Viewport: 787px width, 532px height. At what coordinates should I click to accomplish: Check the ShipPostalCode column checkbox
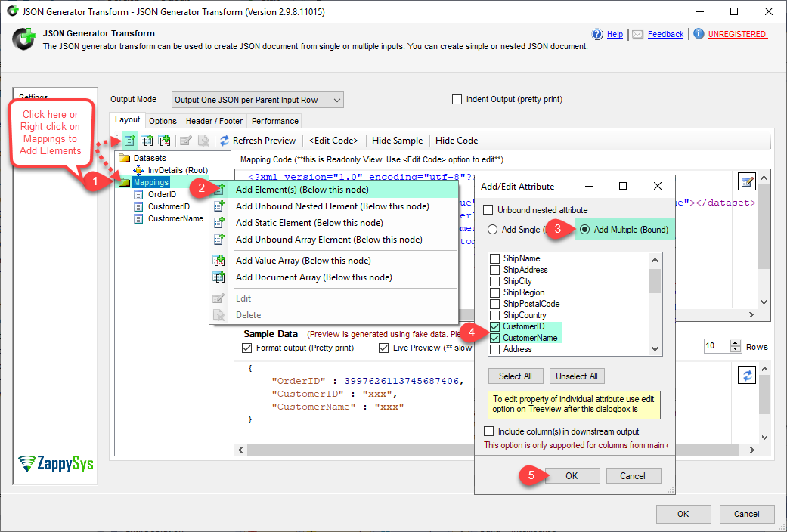point(495,304)
